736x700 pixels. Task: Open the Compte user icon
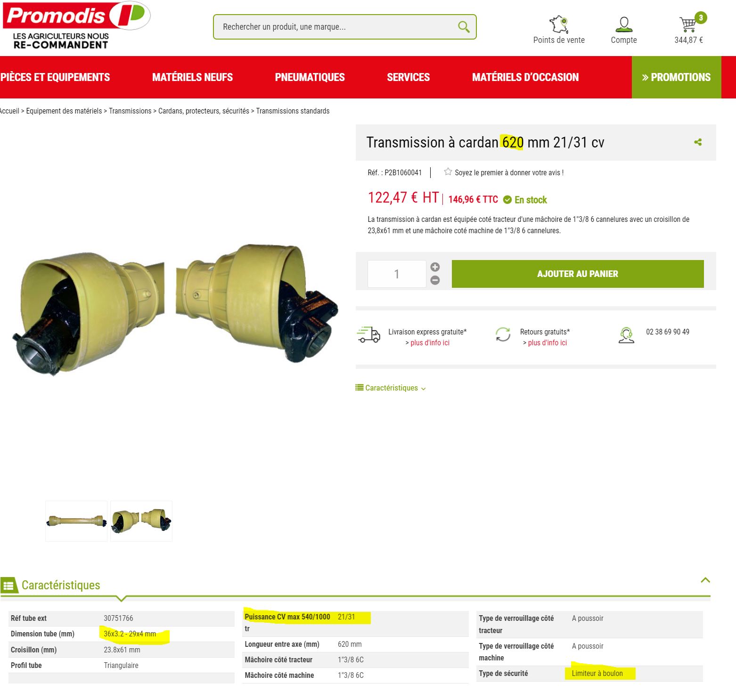[x=624, y=24]
